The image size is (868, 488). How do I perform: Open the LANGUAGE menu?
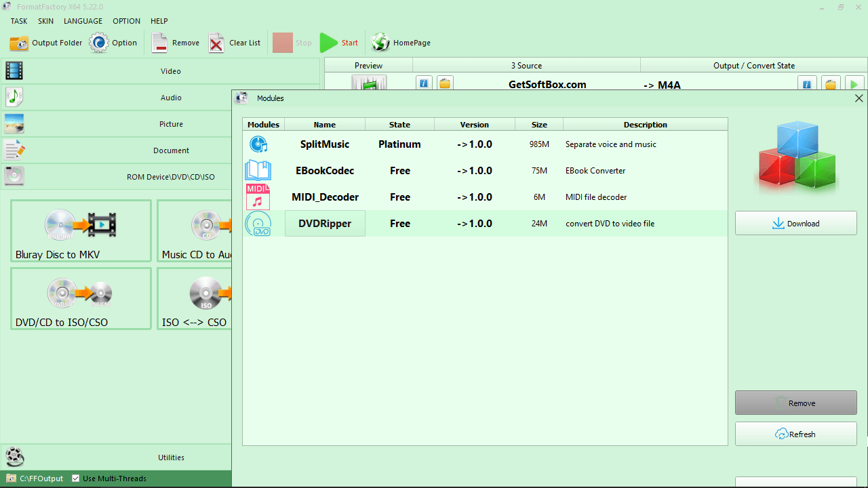[83, 21]
